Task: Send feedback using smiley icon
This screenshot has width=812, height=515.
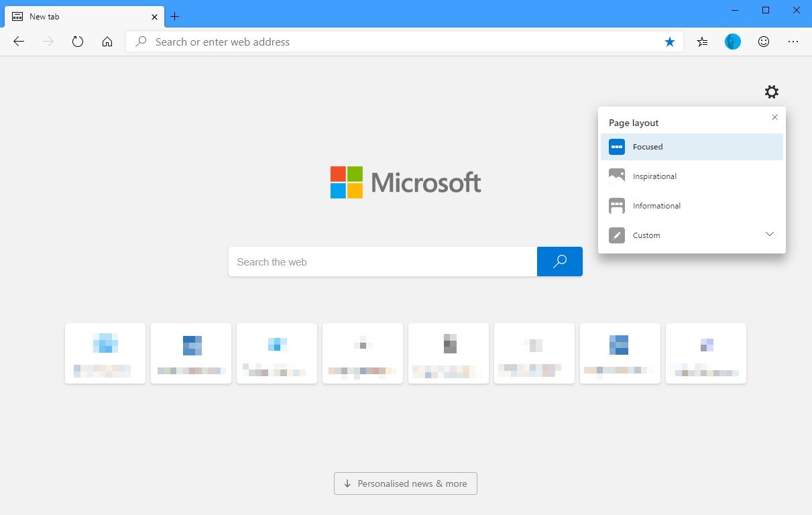Action: (764, 42)
